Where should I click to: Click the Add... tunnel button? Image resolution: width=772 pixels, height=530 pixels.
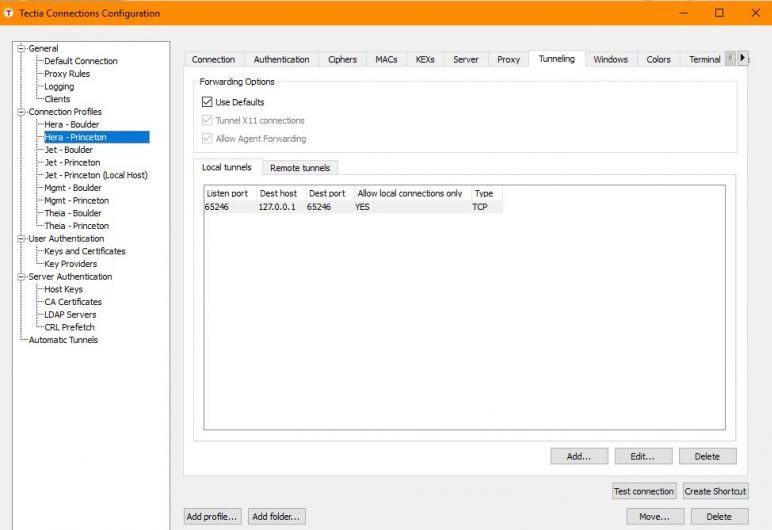point(579,456)
